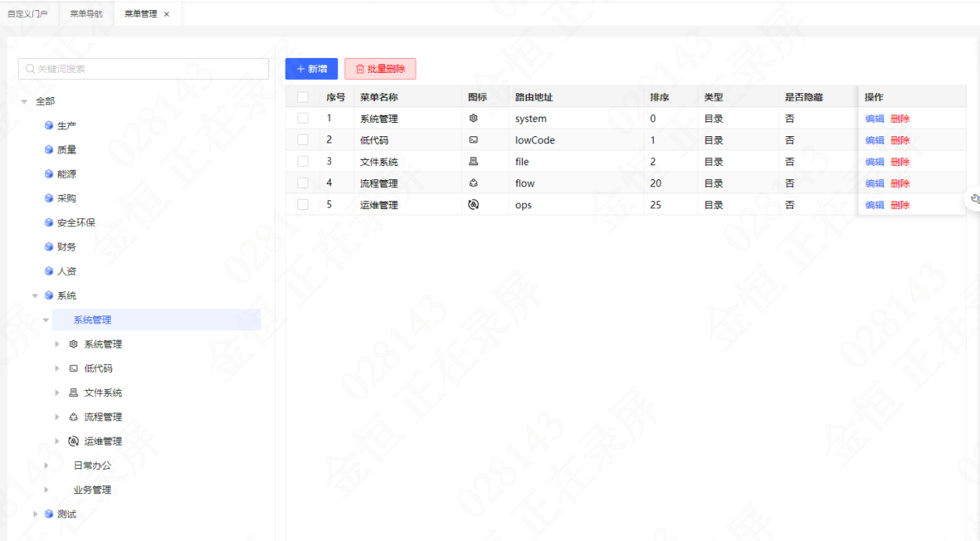Click the 流程管理 tree node icon
The height and width of the screenshot is (541, 980).
74,417
